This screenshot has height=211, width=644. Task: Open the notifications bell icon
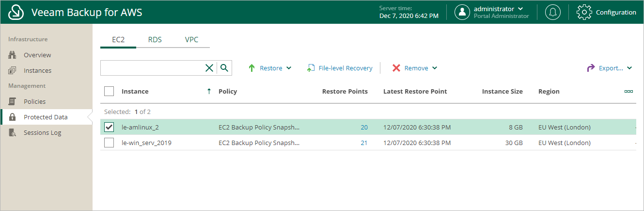point(552,12)
